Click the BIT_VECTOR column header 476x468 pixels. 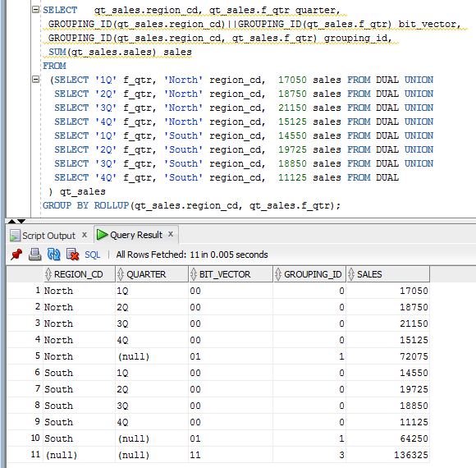[231, 274]
